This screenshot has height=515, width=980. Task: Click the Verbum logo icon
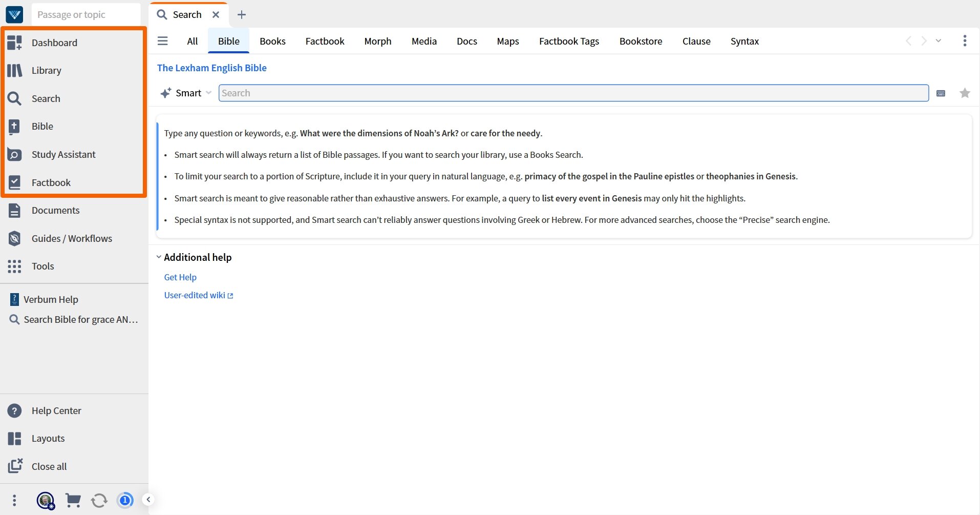[14, 14]
